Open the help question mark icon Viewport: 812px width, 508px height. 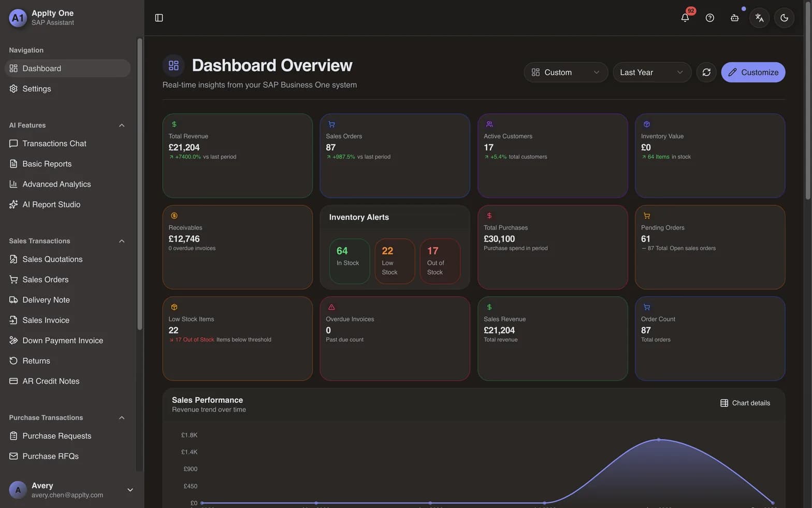click(710, 18)
